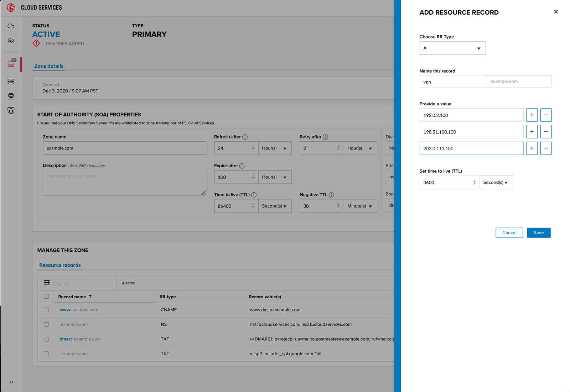The height and width of the screenshot is (392, 570).
Task: Open the Resource records tab
Action: tap(60, 265)
